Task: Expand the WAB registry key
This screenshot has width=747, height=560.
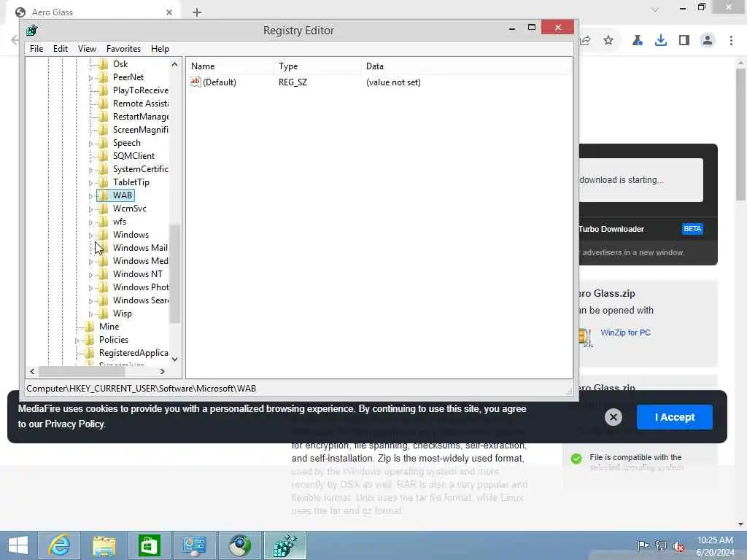Action: click(x=90, y=195)
